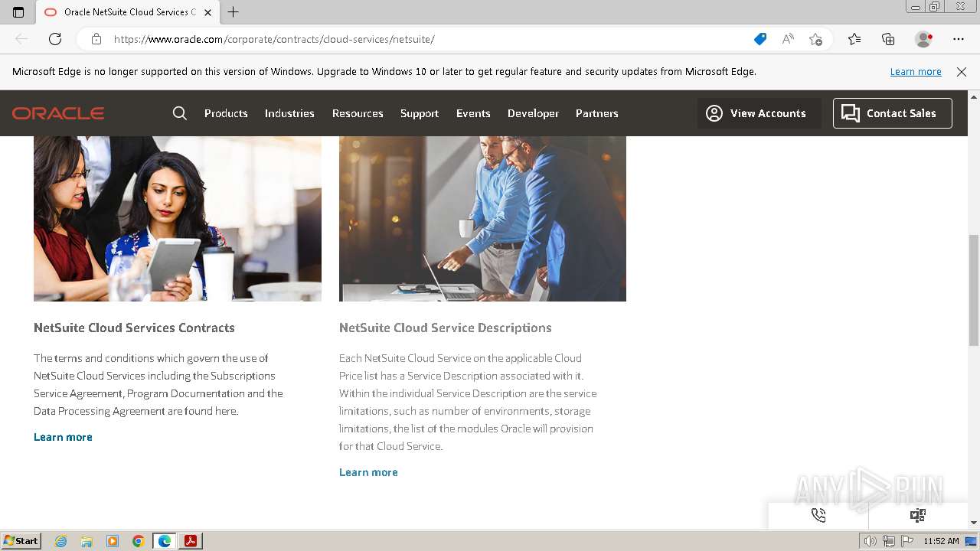The image size is (980, 551).
Task: Add this page to favorites
Action: coord(815,39)
